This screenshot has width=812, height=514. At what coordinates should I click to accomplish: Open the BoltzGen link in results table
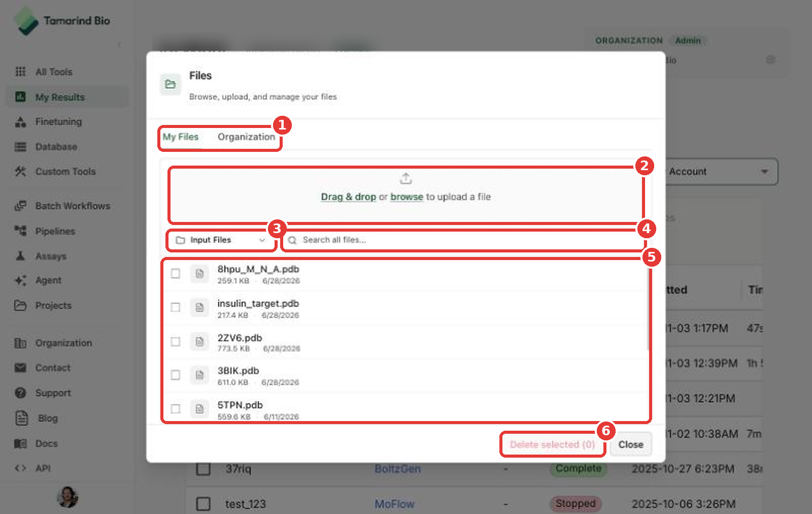pyautogui.click(x=397, y=468)
